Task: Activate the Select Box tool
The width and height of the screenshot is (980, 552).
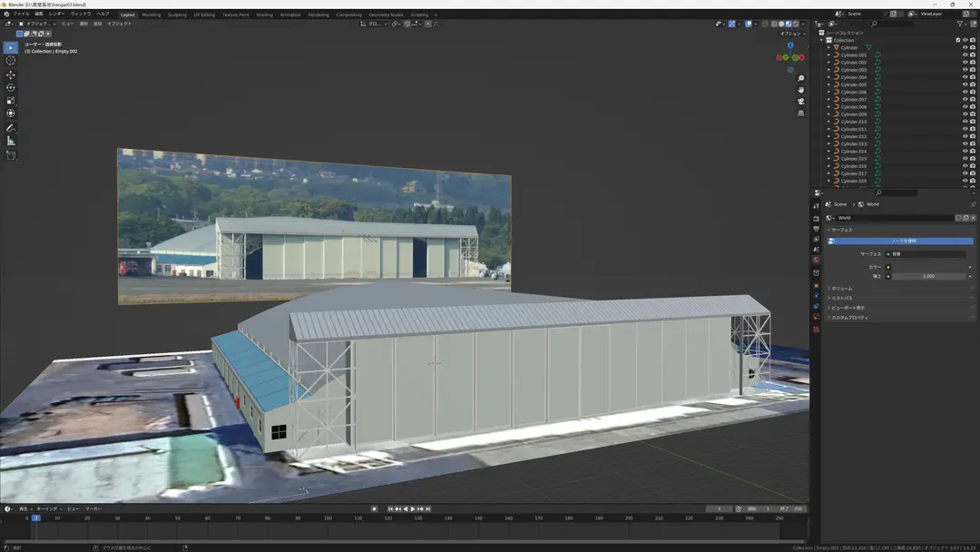Action: pos(11,47)
